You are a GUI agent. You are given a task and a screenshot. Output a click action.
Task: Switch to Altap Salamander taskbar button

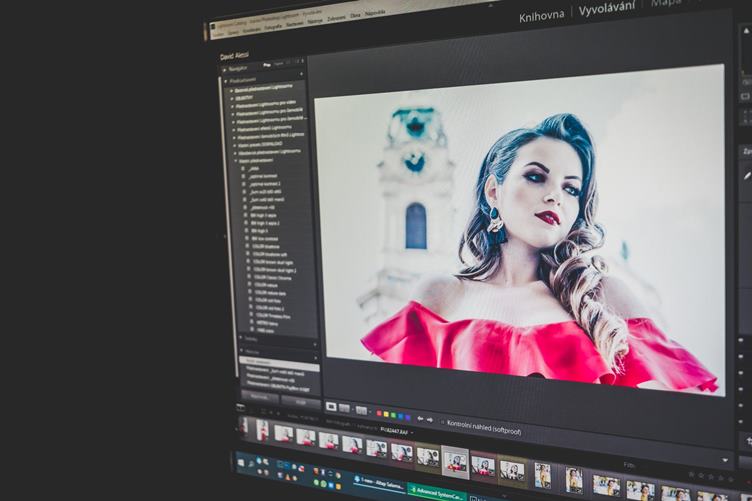point(379,482)
